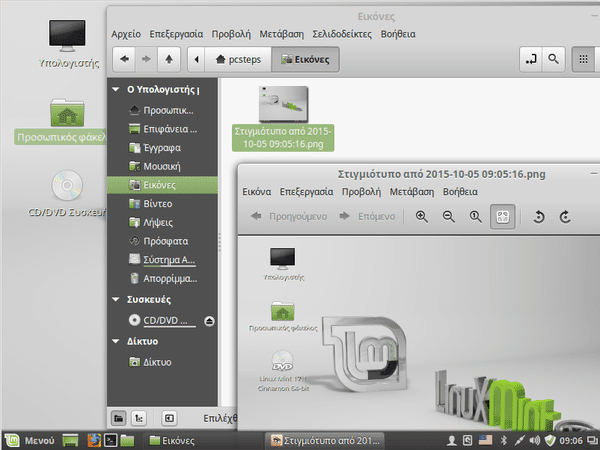Show tree view in sidebar footer

(x=139, y=418)
